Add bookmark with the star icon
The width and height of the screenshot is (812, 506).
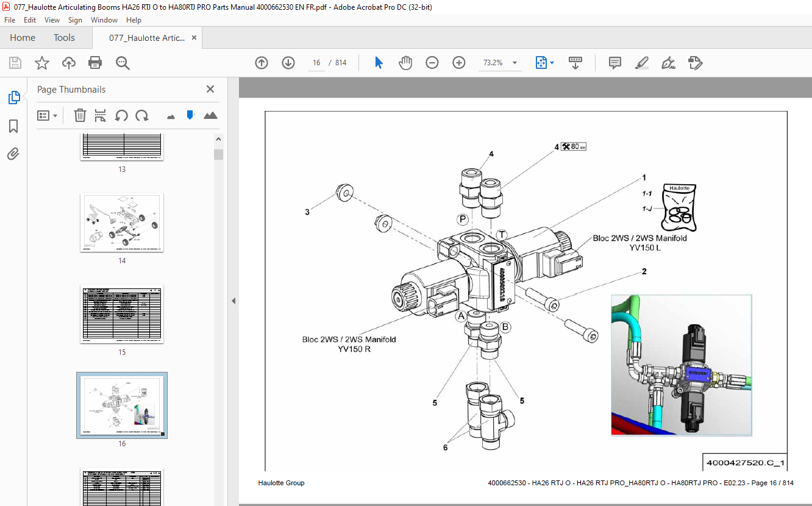(42, 63)
